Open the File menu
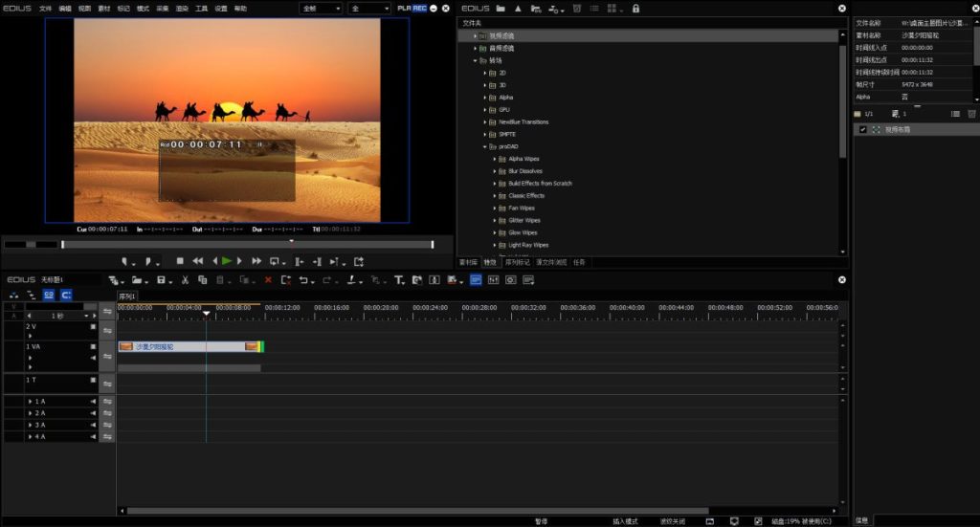Screen dimensions: 980x527 pos(46,8)
